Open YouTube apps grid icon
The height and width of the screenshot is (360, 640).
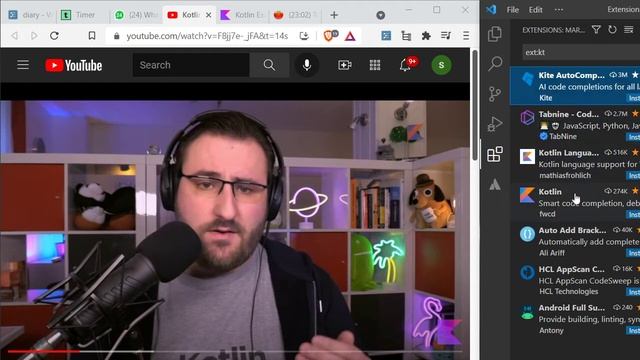click(375, 65)
